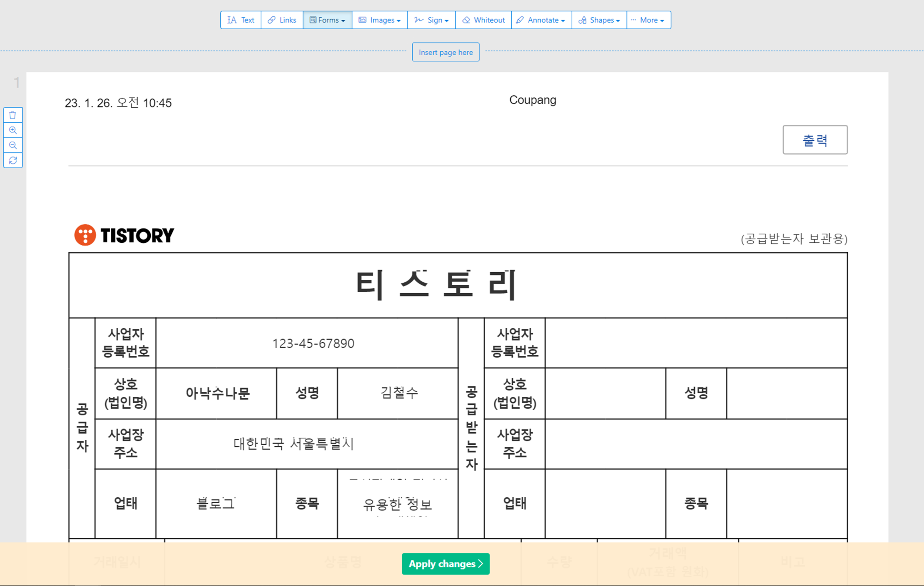
Task: Open the More tools menu
Action: (x=649, y=20)
